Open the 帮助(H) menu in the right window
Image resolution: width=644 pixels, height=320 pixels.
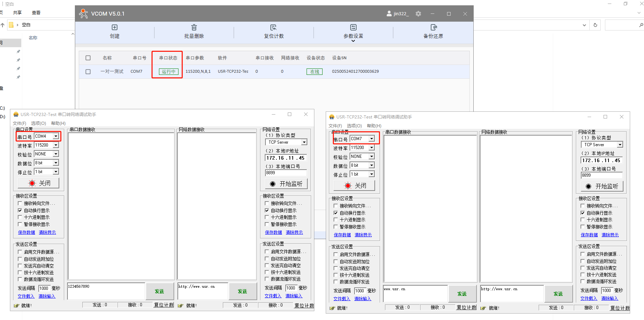point(374,126)
